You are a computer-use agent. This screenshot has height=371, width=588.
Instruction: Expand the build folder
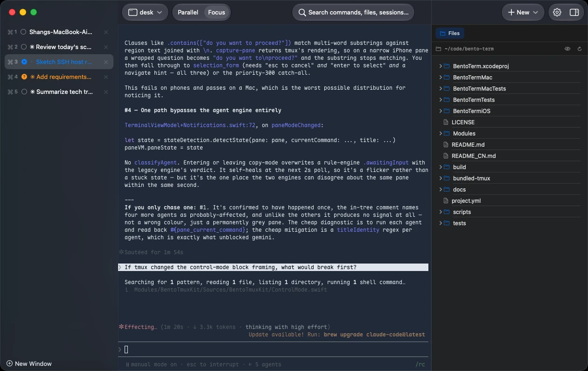[x=441, y=167]
